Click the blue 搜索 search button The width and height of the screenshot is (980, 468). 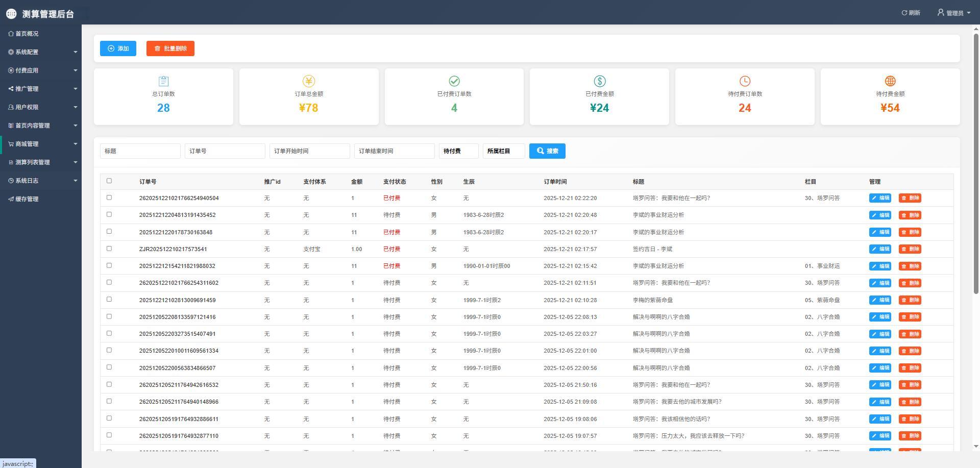tap(547, 151)
